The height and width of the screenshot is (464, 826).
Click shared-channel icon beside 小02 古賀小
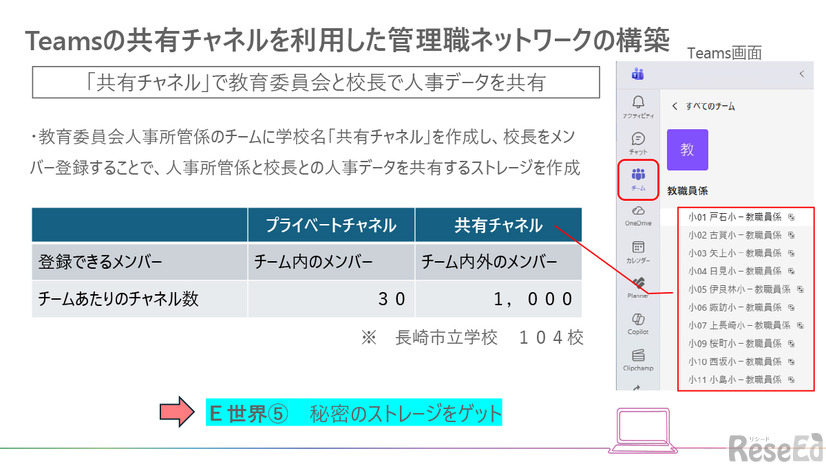[x=791, y=235]
